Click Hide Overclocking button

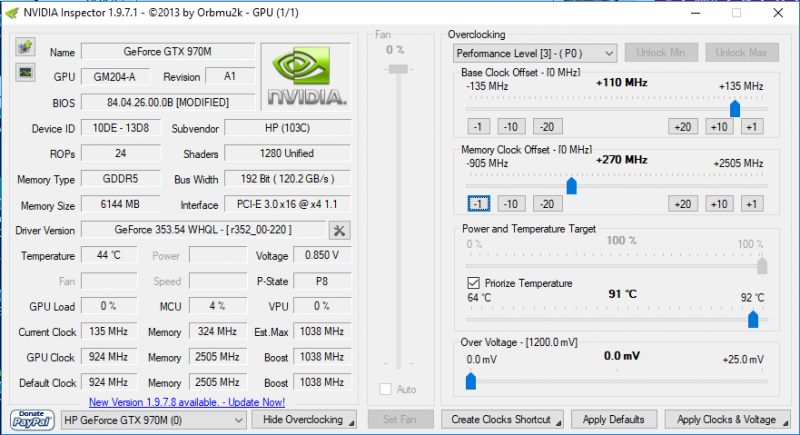pyautogui.click(x=304, y=420)
